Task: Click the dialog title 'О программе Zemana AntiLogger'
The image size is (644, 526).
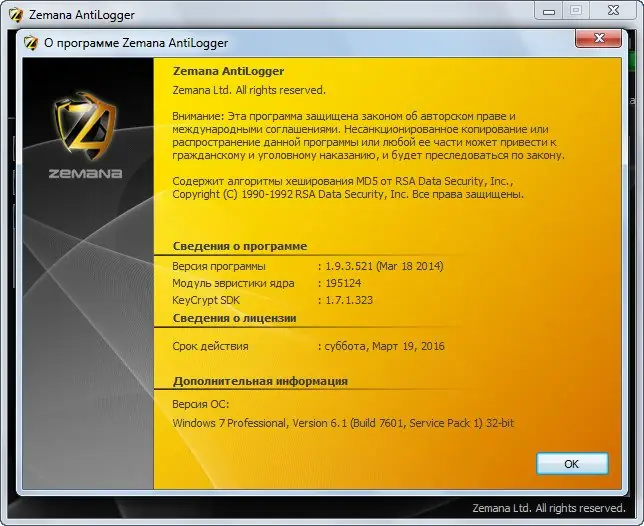Action: click(136, 43)
